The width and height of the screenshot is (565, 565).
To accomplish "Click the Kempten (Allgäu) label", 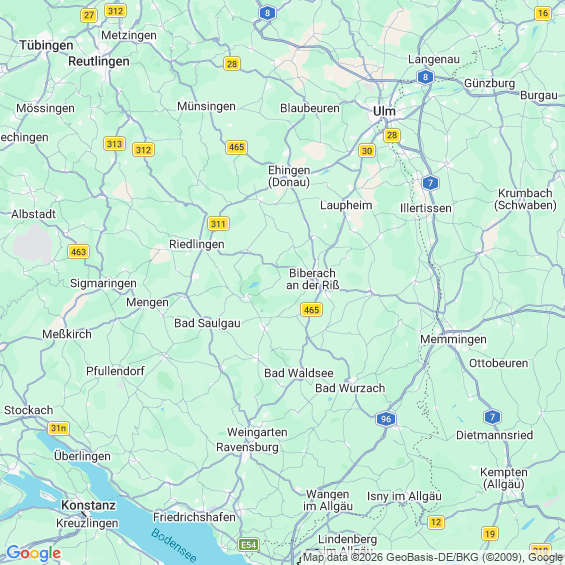I will [x=504, y=478].
